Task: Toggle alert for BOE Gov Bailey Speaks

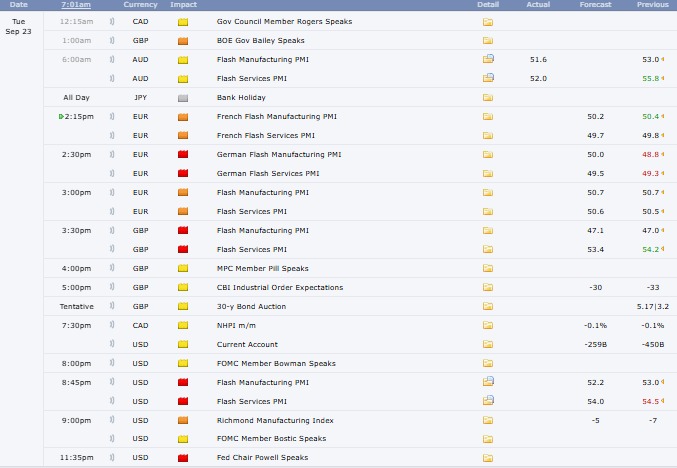Action: point(111,41)
